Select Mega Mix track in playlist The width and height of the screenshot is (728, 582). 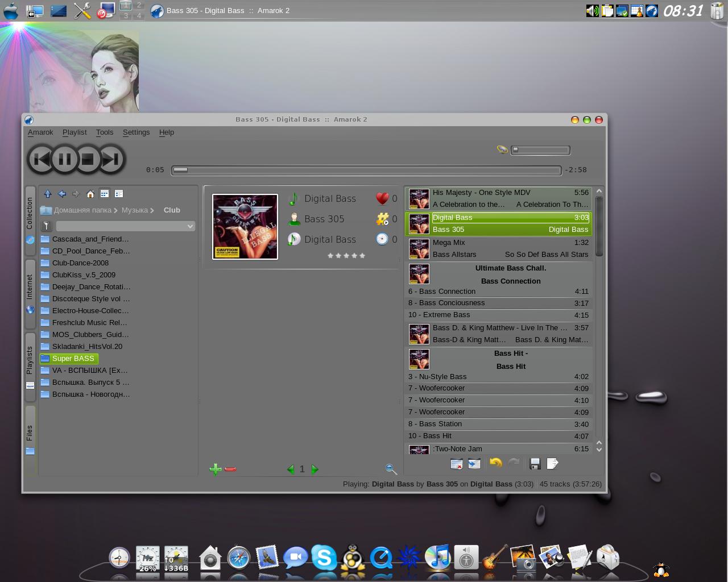point(499,248)
